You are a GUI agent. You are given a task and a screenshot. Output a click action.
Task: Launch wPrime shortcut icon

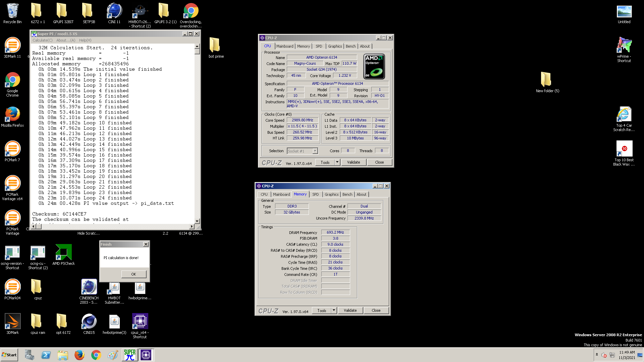point(624,50)
